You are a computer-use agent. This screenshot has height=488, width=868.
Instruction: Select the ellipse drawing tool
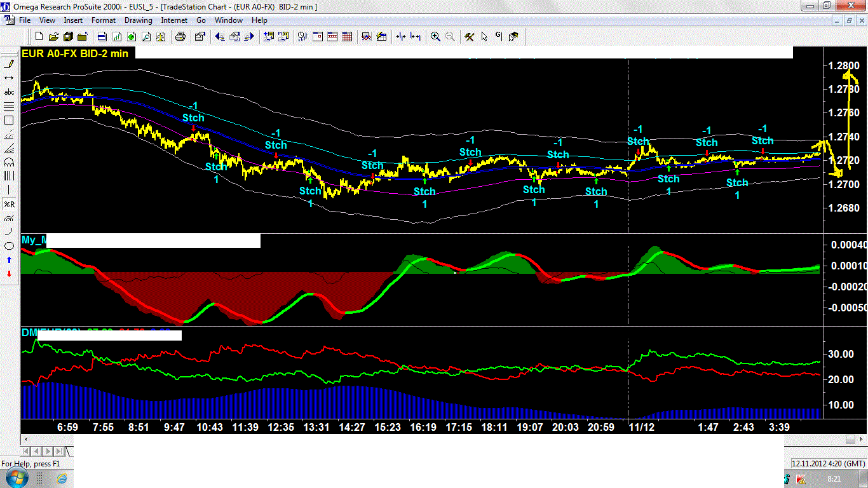pyautogui.click(x=10, y=246)
